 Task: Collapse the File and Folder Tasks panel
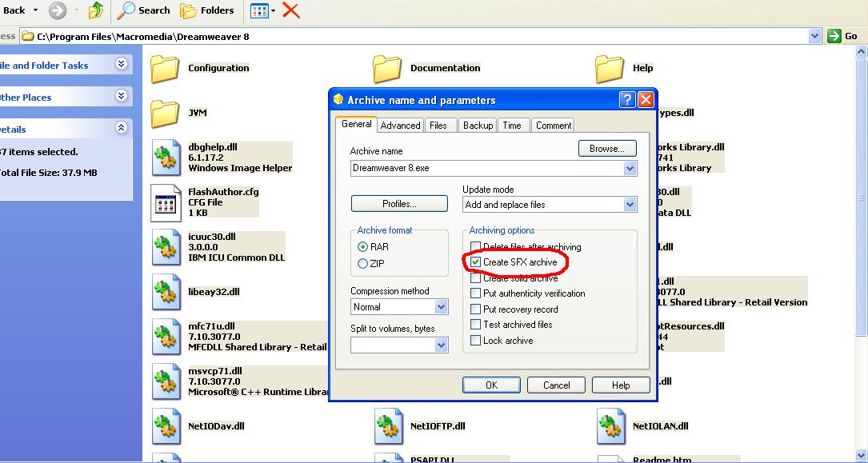coord(122,64)
